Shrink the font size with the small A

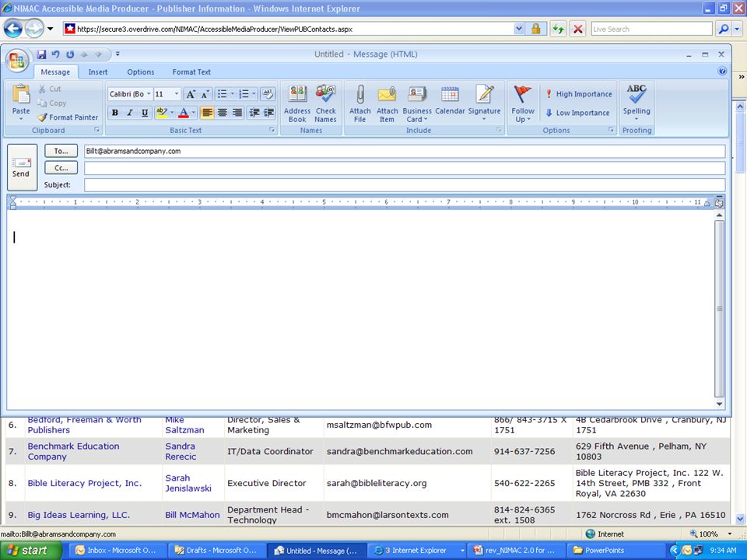pos(205,94)
